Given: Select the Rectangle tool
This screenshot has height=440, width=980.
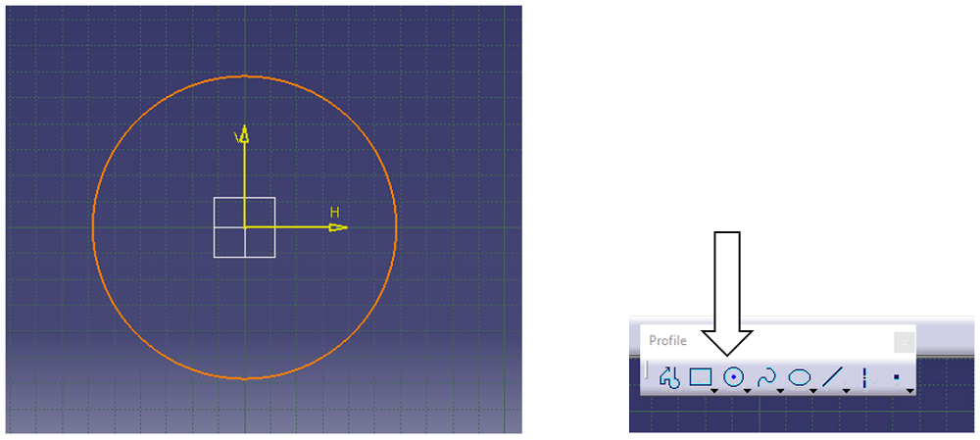Looking at the screenshot, I should 701,377.
